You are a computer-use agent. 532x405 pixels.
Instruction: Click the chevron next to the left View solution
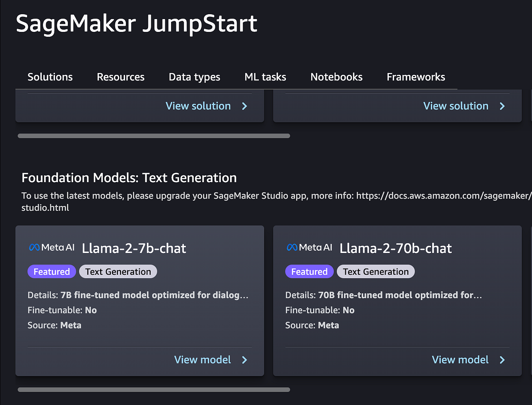point(244,106)
